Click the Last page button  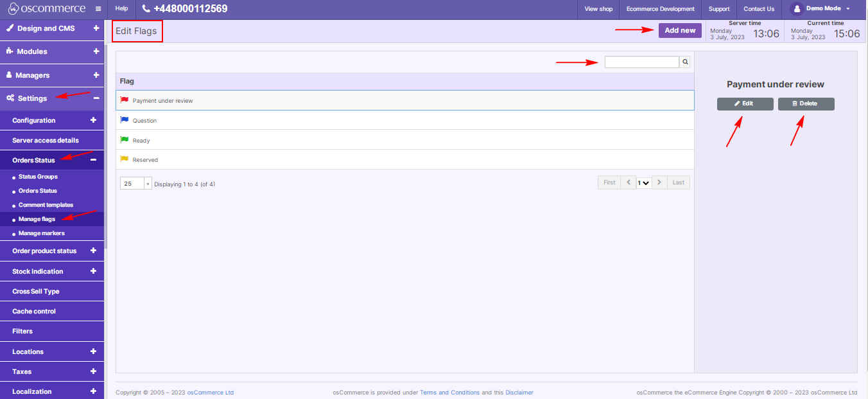(679, 182)
